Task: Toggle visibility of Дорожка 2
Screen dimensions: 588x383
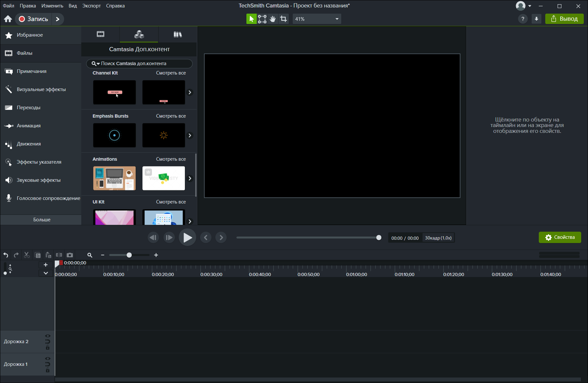Action: click(48, 336)
